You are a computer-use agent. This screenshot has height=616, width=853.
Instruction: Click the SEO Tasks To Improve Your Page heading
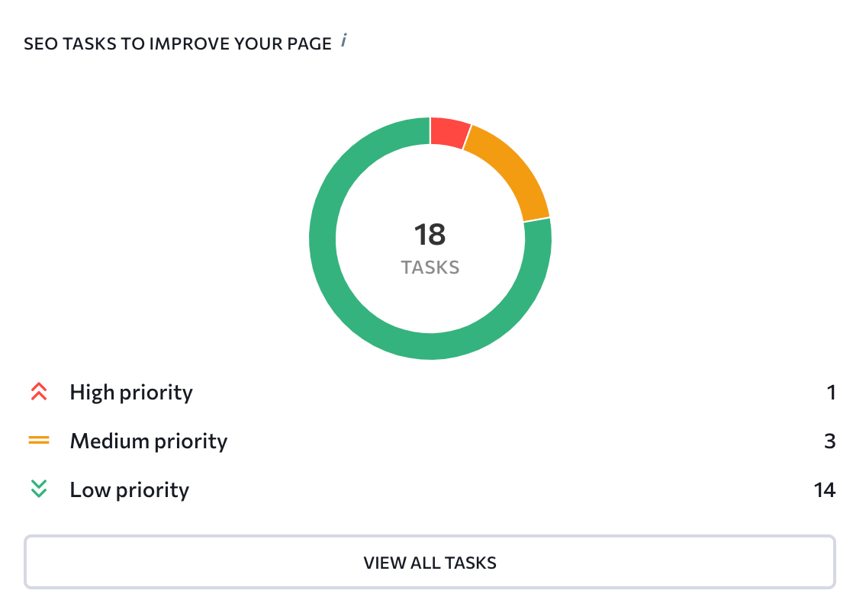coord(177,43)
